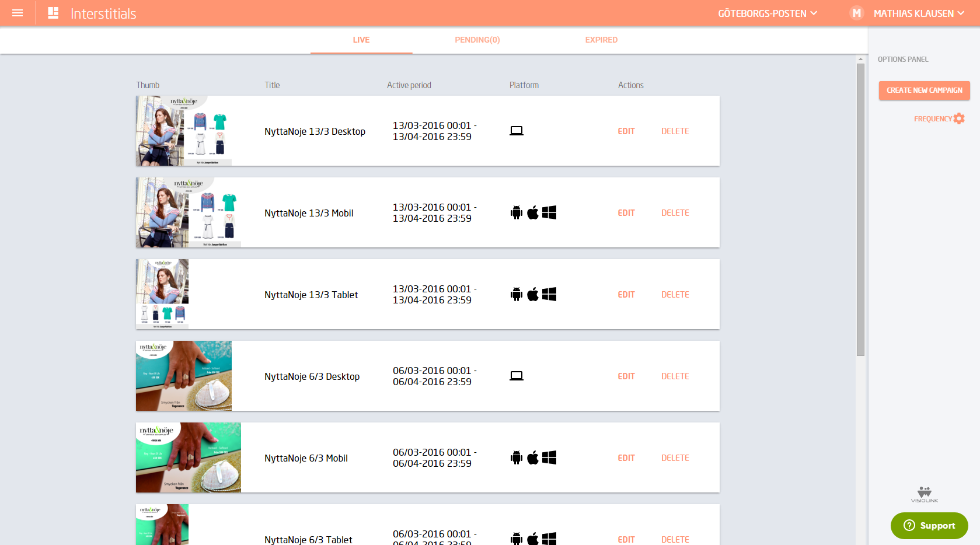
Task: Select title 'NyttaNoje 6/3 Tablet'
Action: tap(308, 540)
